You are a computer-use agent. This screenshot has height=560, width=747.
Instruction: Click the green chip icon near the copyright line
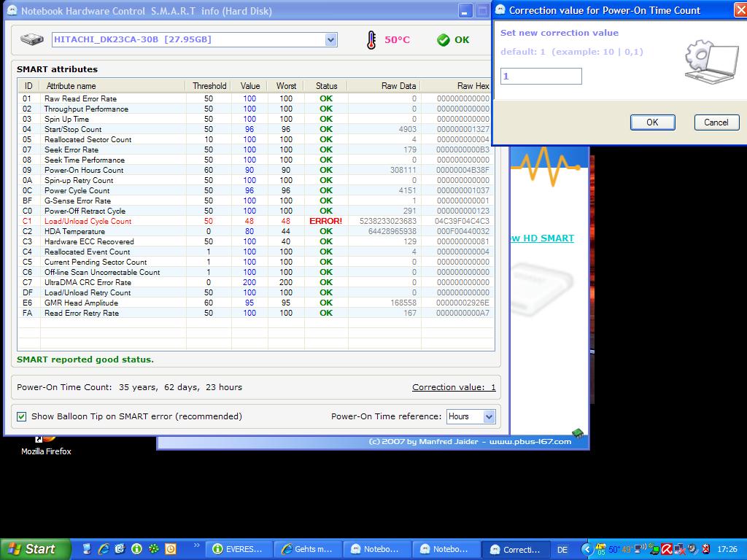(x=578, y=434)
